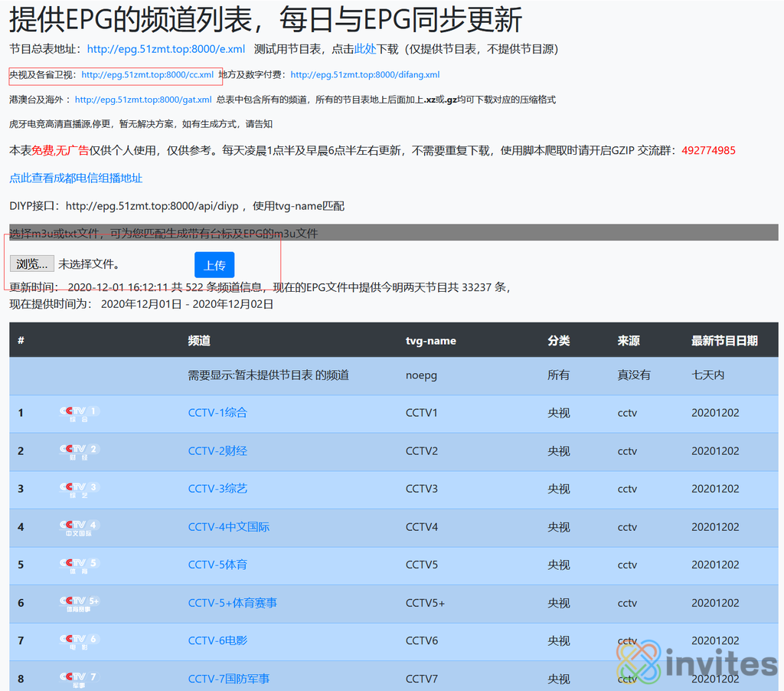
Task: Click the 七天内 date cell
Action: click(x=708, y=375)
